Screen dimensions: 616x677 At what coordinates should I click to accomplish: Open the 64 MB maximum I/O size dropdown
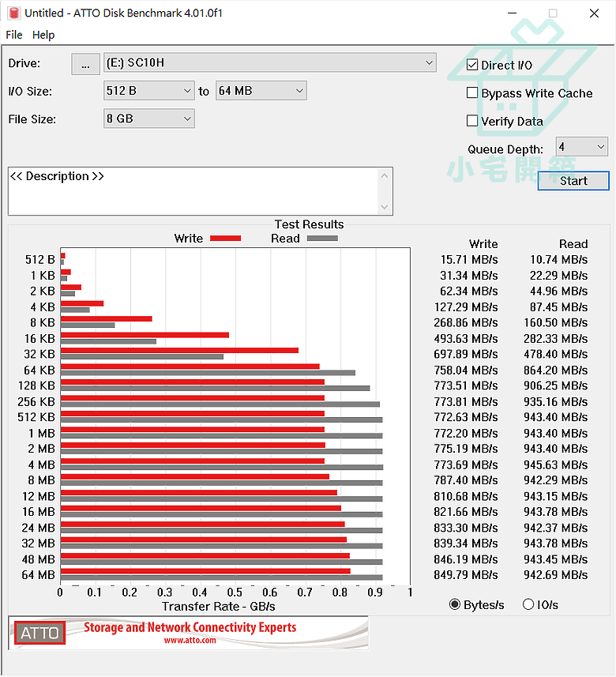pyautogui.click(x=261, y=91)
